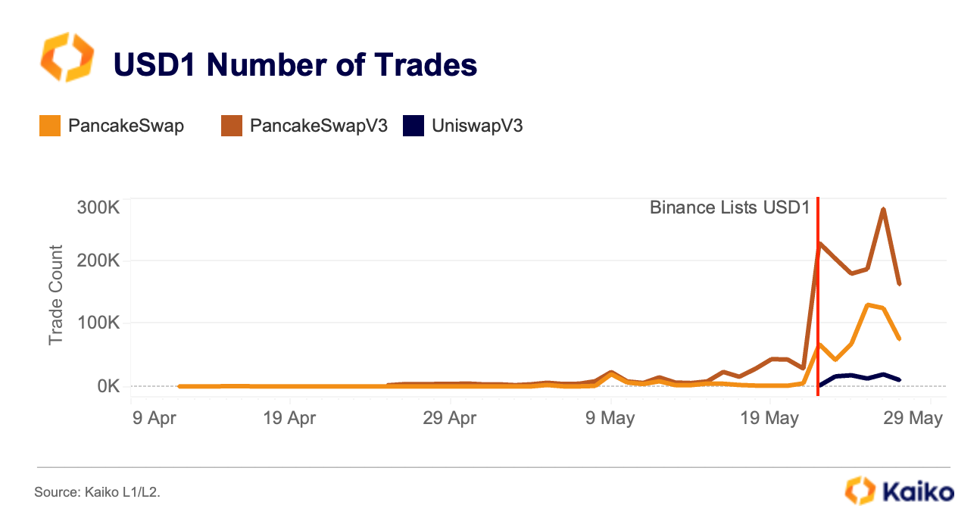Click the PancakeSwapV3 brown legend swatch
The height and width of the screenshot is (524, 980).
click(231, 126)
